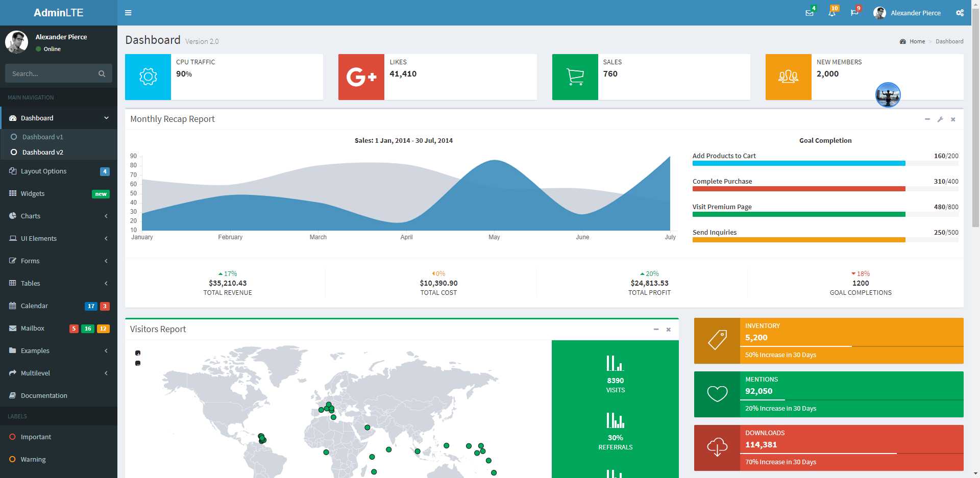Click the Sales shopping cart icon
The image size is (980, 478).
575,77
